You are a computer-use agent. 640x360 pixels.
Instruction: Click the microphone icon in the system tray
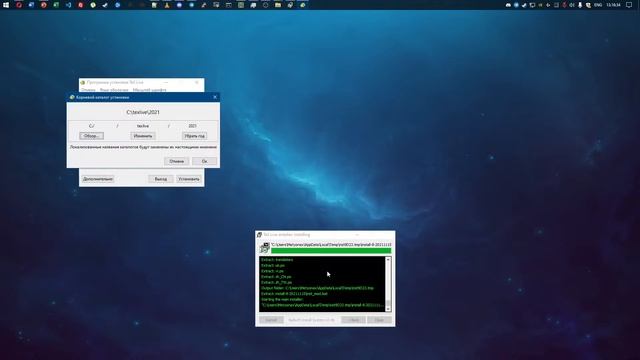pyautogui.click(x=580, y=5)
